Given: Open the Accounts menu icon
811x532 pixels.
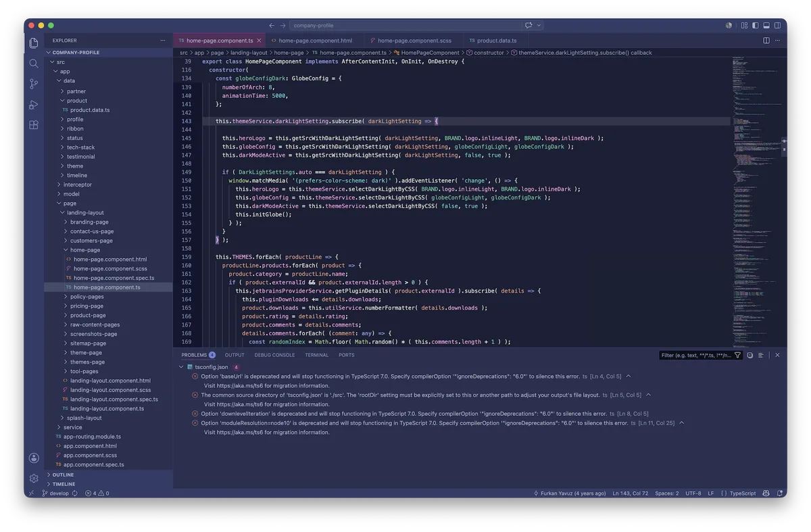Looking at the screenshot, I should [x=34, y=458].
